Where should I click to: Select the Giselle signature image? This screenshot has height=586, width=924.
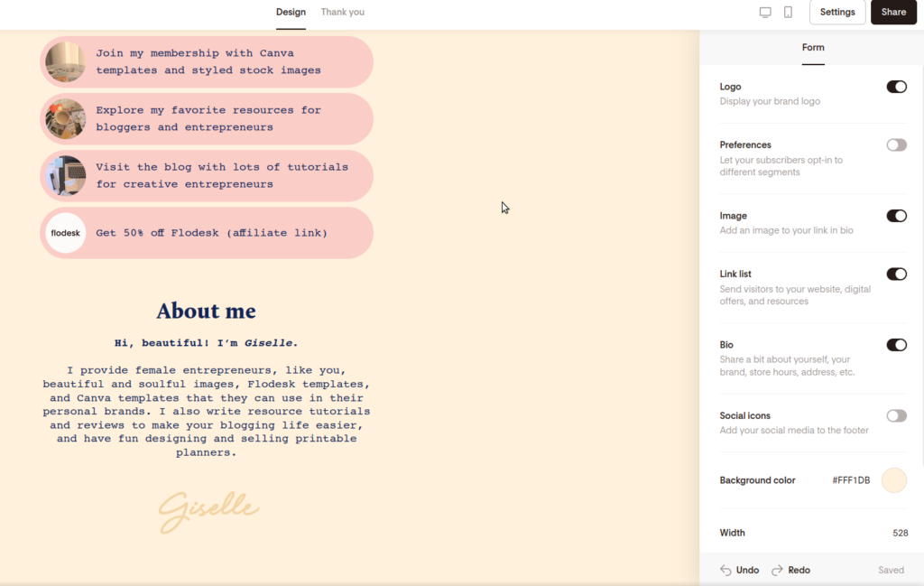208,512
